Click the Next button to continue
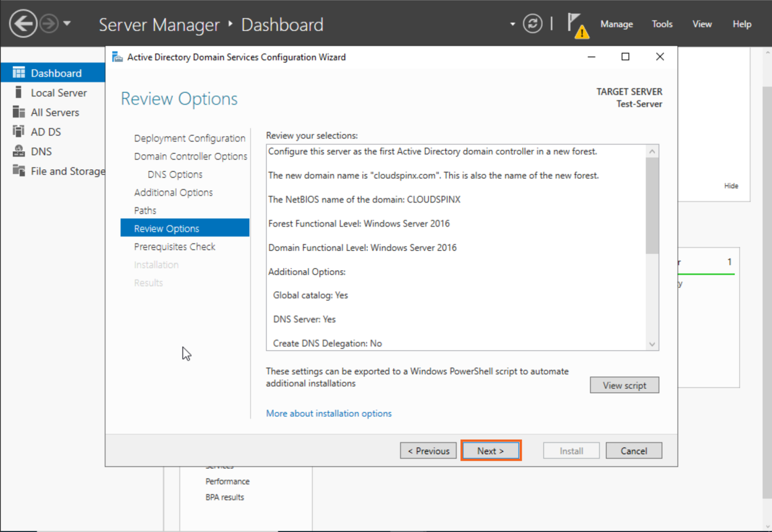This screenshot has width=772, height=532. (x=491, y=450)
